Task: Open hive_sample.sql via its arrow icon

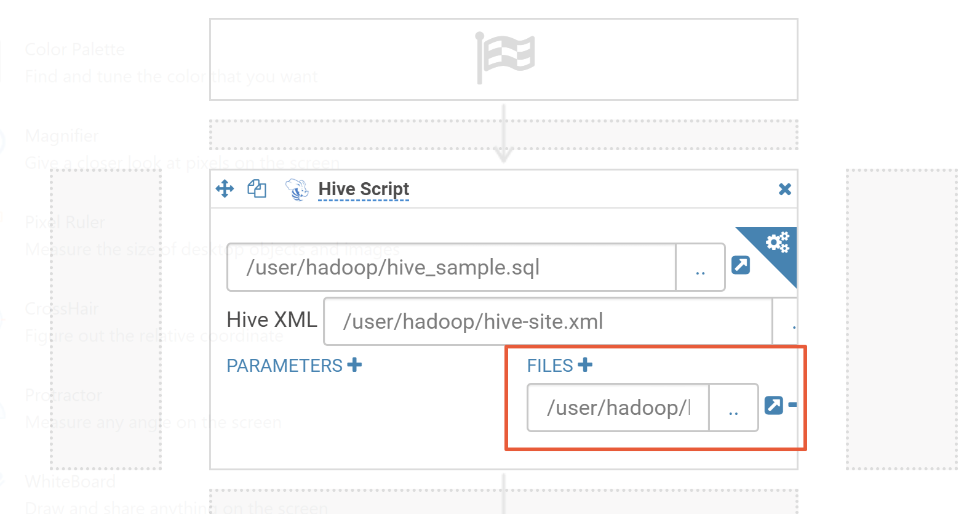Action: tap(741, 265)
